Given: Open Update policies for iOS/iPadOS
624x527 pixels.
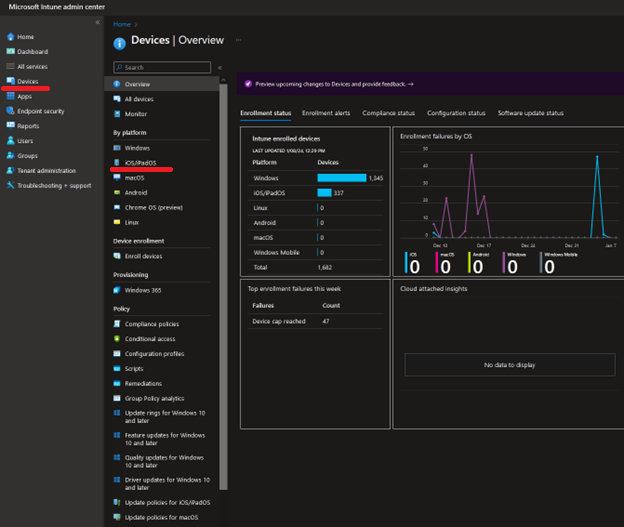Looking at the screenshot, I should click(168, 502).
